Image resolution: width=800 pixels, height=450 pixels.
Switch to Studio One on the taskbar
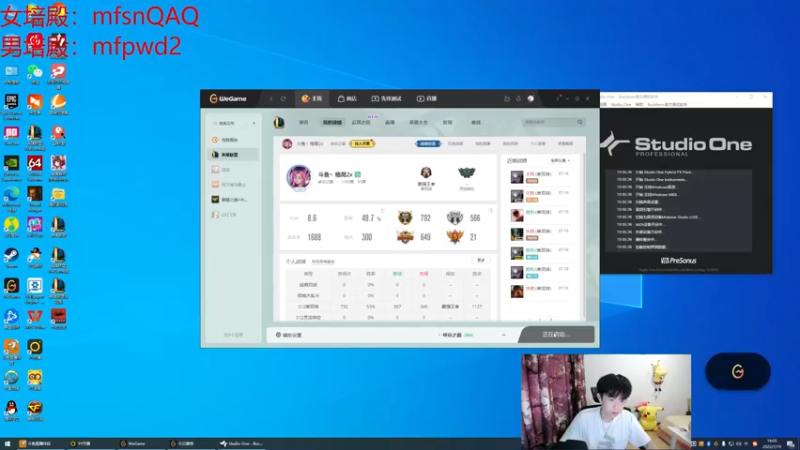[241, 444]
